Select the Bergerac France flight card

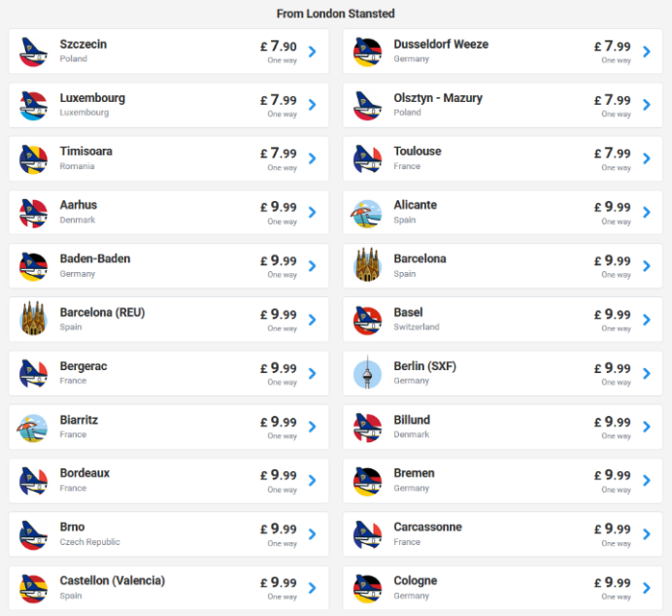coord(169,373)
